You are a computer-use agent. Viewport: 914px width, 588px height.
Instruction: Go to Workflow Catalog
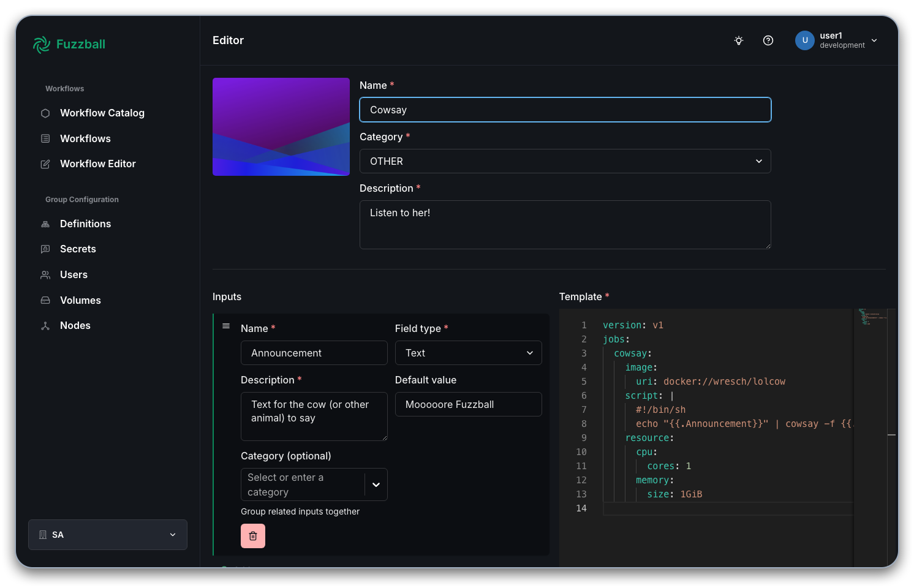point(102,113)
